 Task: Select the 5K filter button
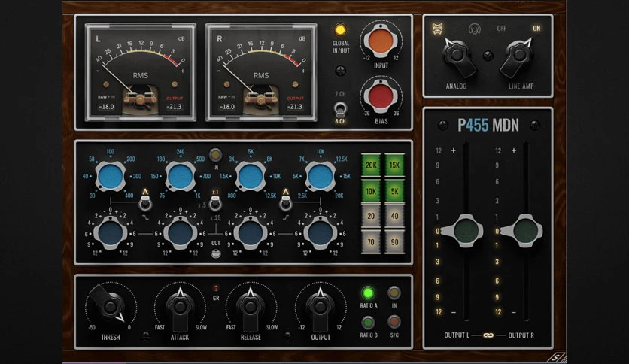point(394,191)
